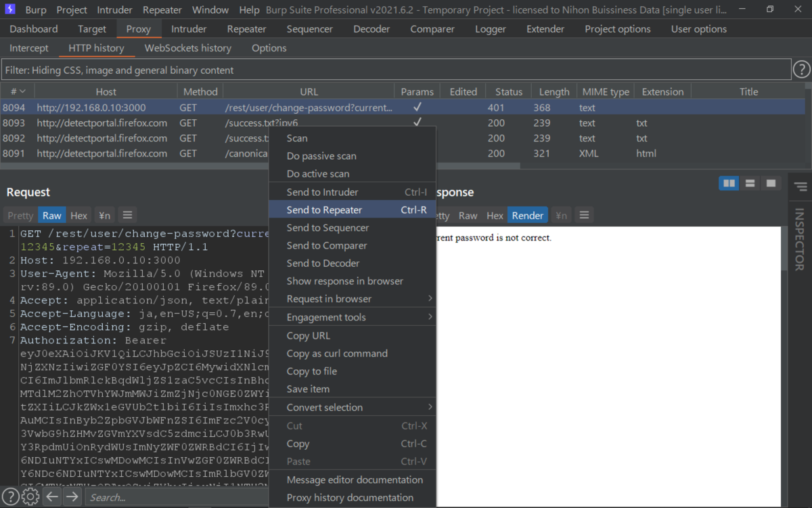Click the request search input field
Image resolution: width=812 pixels, height=508 pixels.
tap(177, 497)
